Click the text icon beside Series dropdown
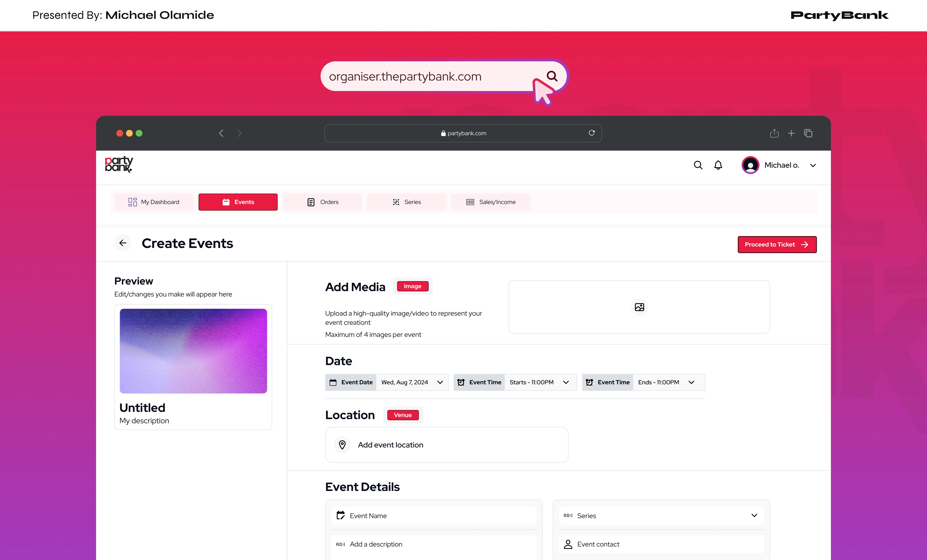Screen dimensions: 927x560 click(568, 516)
